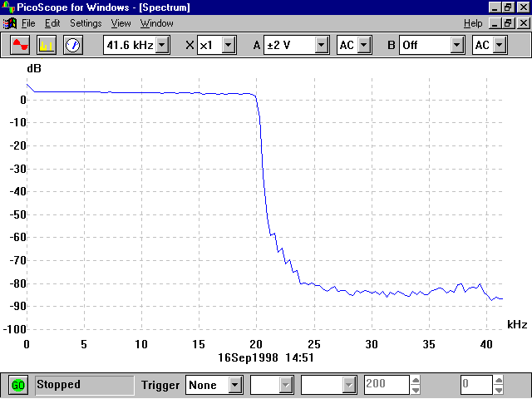Expand channel A ±2 V range dropdown
The width and height of the screenshot is (532, 399).
pos(321,45)
